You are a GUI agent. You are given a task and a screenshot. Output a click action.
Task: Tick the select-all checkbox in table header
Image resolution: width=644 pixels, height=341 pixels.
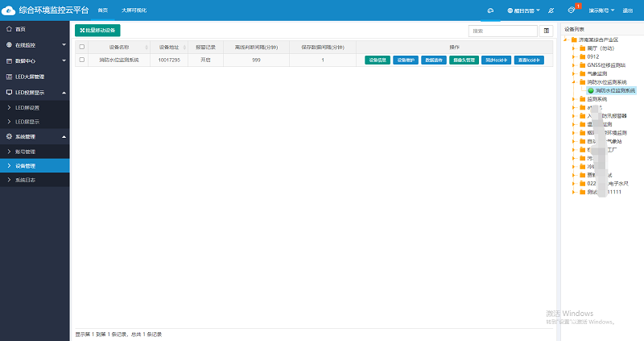pos(82,47)
